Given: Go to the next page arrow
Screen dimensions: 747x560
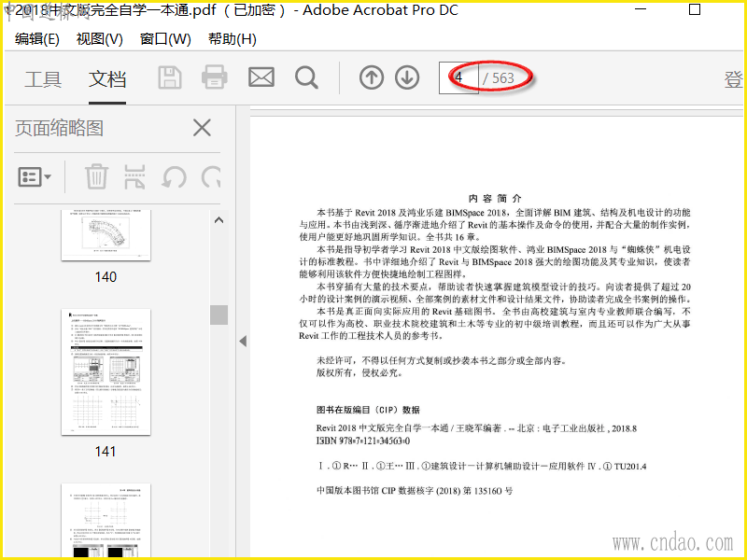Looking at the screenshot, I should coord(407,77).
